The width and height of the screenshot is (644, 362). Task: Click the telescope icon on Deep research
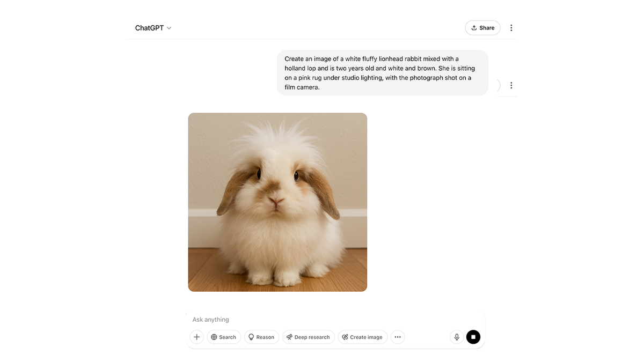pos(289,337)
